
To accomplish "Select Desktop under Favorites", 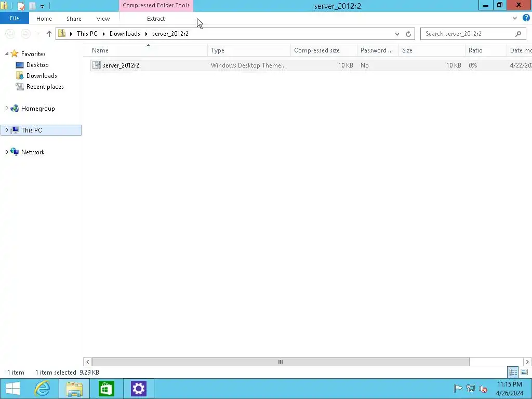I will [x=37, y=65].
